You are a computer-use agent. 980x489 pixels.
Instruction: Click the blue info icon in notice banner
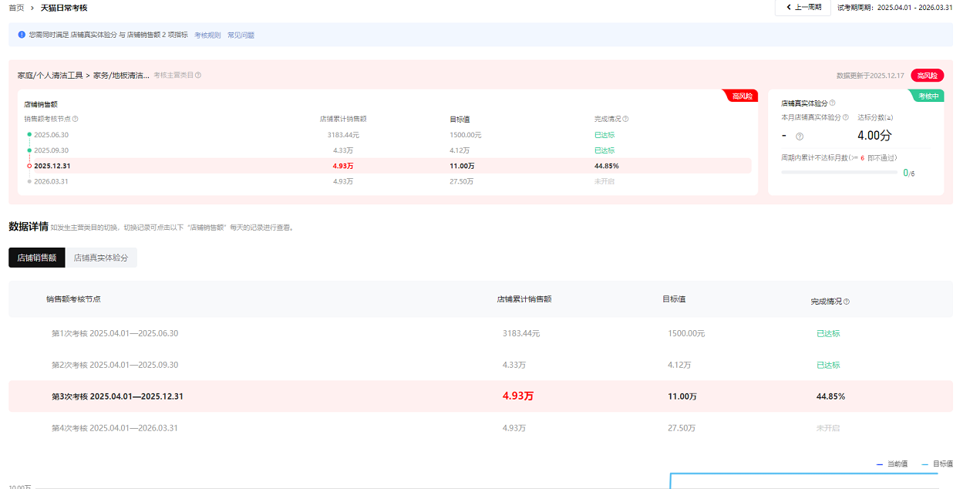click(22, 35)
